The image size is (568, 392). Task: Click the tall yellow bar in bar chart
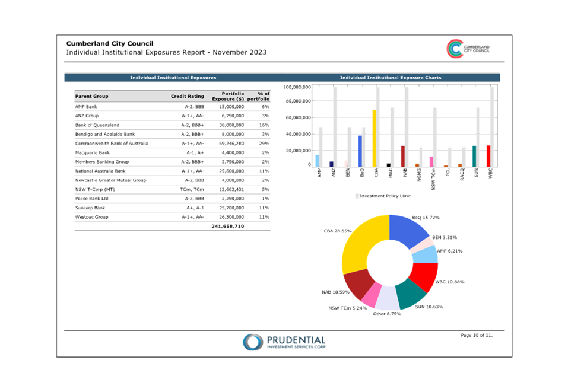374,138
